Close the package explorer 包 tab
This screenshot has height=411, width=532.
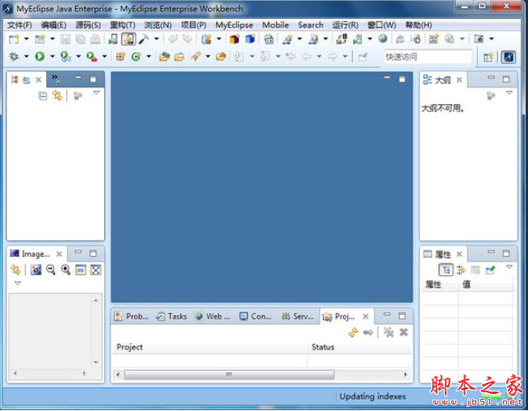coord(38,80)
